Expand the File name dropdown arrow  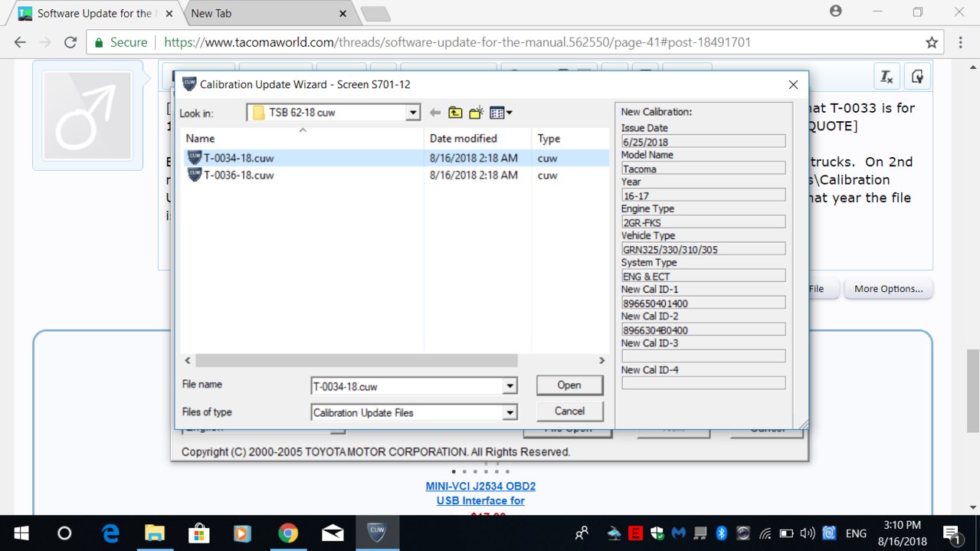tap(510, 387)
